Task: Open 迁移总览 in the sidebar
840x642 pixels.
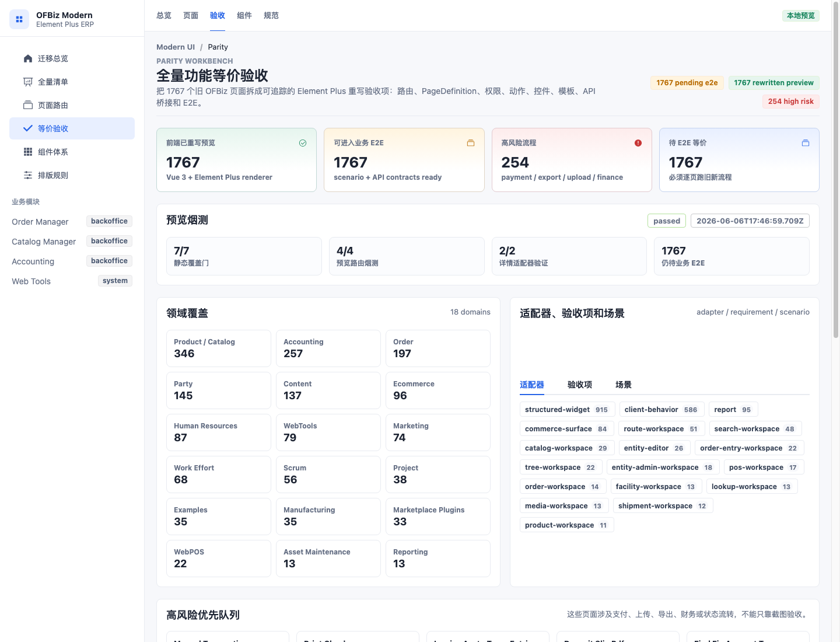Action: tap(72, 58)
